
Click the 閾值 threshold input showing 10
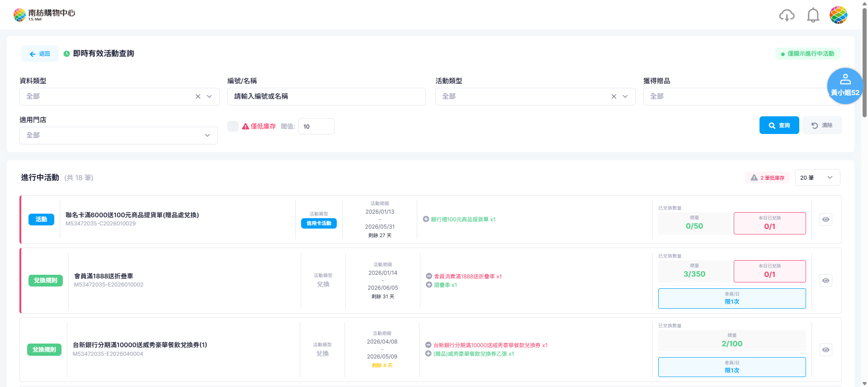point(316,126)
